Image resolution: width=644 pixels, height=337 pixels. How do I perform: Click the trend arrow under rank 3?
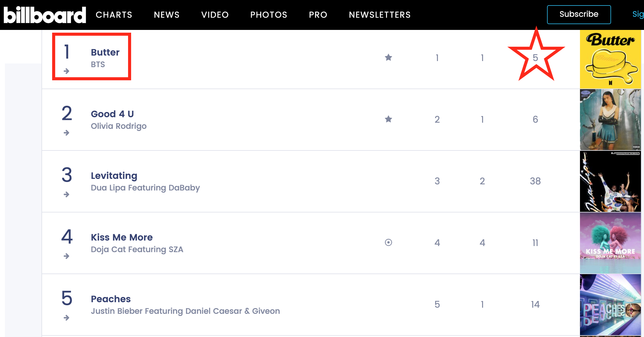click(66, 194)
